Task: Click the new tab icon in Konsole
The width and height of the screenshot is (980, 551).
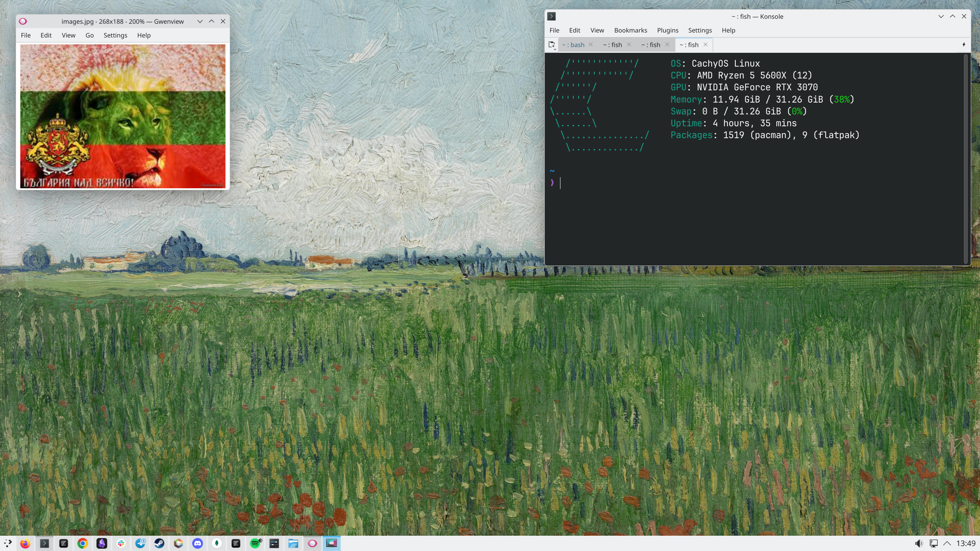Action: pyautogui.click(x=552, y=45)
